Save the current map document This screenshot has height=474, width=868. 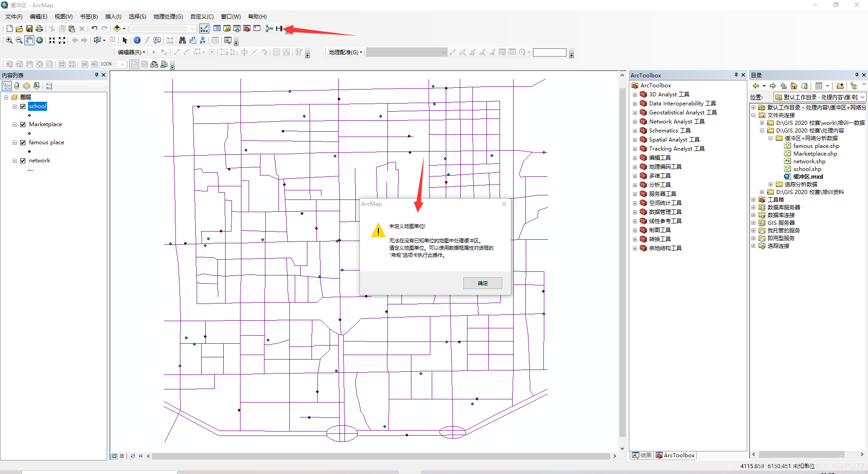click(29, 28)
